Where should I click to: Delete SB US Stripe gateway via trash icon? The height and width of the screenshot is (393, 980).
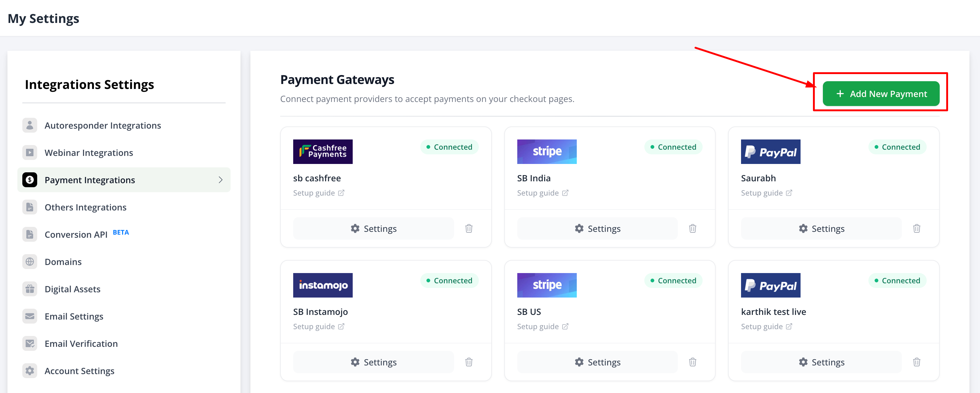tap(692, 362)
